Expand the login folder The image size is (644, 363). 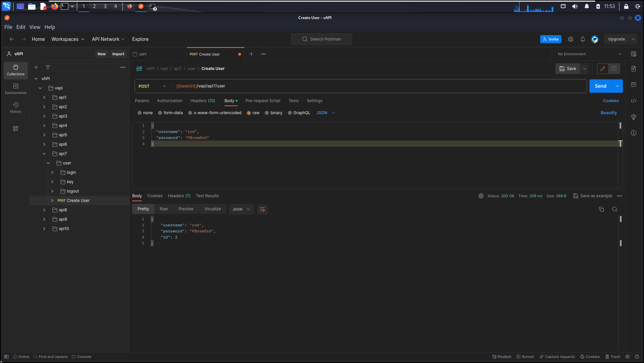tap(52, 172)
